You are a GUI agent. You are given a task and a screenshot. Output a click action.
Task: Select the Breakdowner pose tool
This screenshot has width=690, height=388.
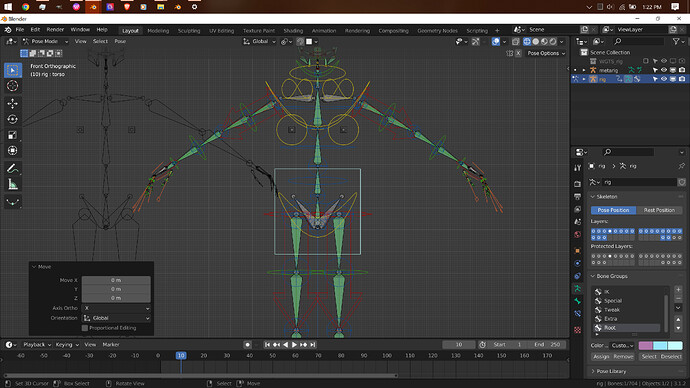tap(13, 202)
